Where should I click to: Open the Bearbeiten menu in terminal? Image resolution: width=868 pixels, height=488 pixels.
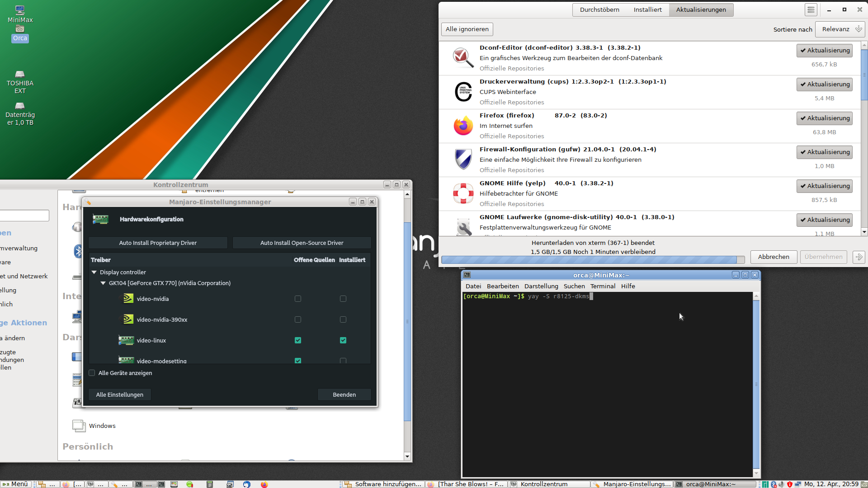[x=503, y=286]
